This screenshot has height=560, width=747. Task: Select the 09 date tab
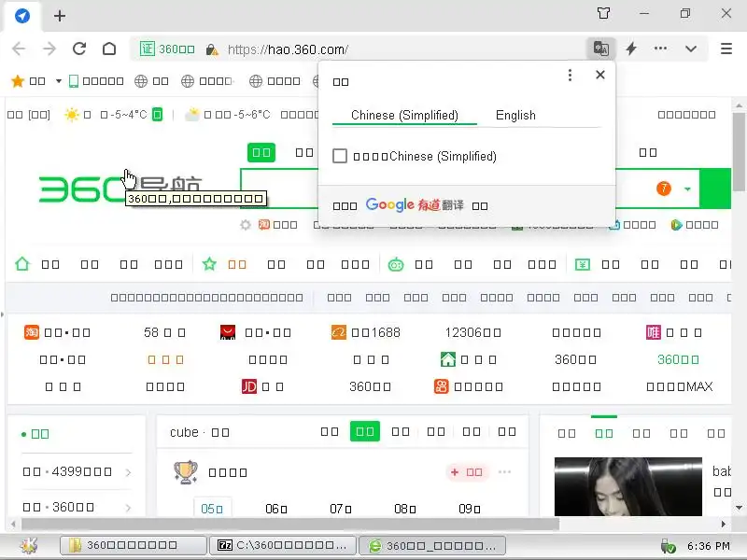click(470, 509)
